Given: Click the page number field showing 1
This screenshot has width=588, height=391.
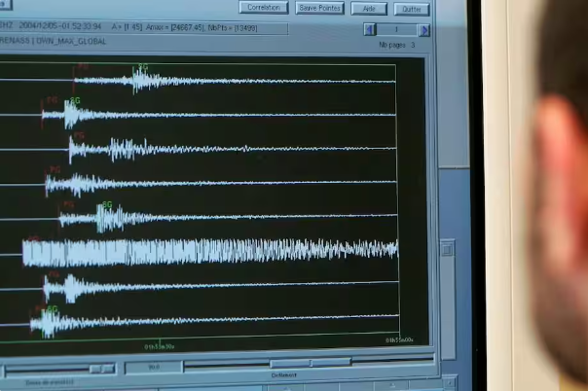Looking at the screenshot, I should pos(397,29).
